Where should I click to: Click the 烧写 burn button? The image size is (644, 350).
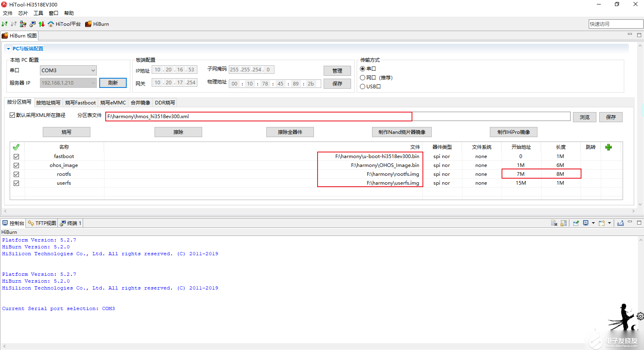click(67, 132)
